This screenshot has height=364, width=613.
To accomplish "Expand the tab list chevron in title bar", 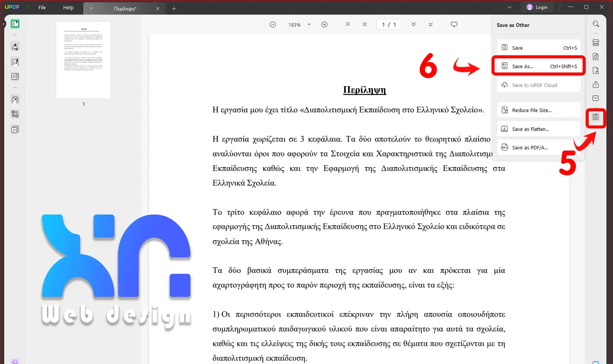I will coord(509,8).
